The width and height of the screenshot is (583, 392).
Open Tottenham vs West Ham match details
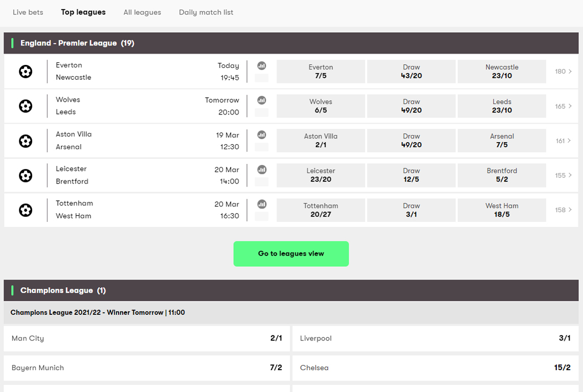[x=74, y=210]
